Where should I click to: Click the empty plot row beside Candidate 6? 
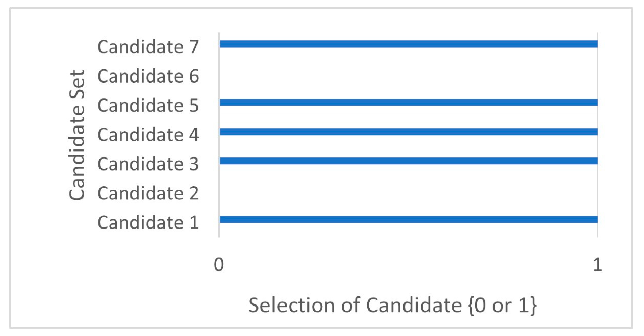408,74
